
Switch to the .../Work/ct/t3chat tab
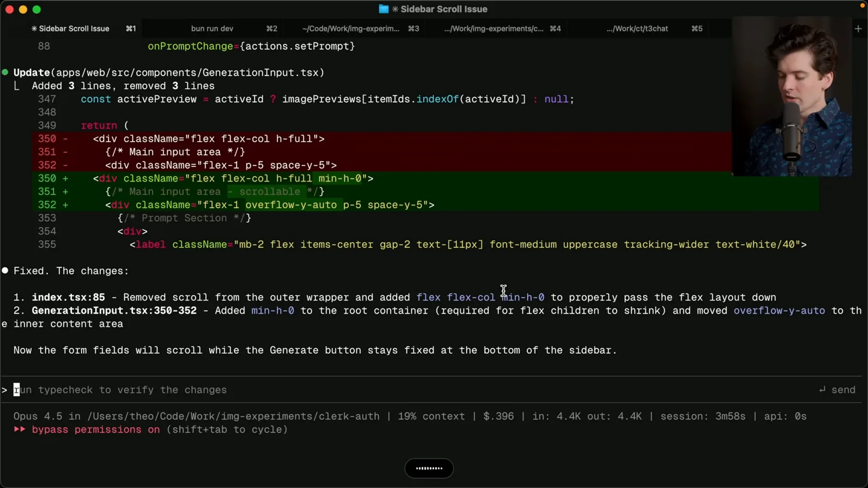[637, 29]
